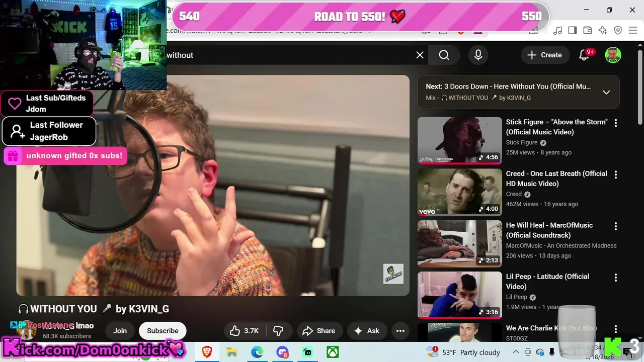This screenshot has width=644, height=362.
Task: Click the OneDrive cloud tray icon
Action: tap(540, 352)
